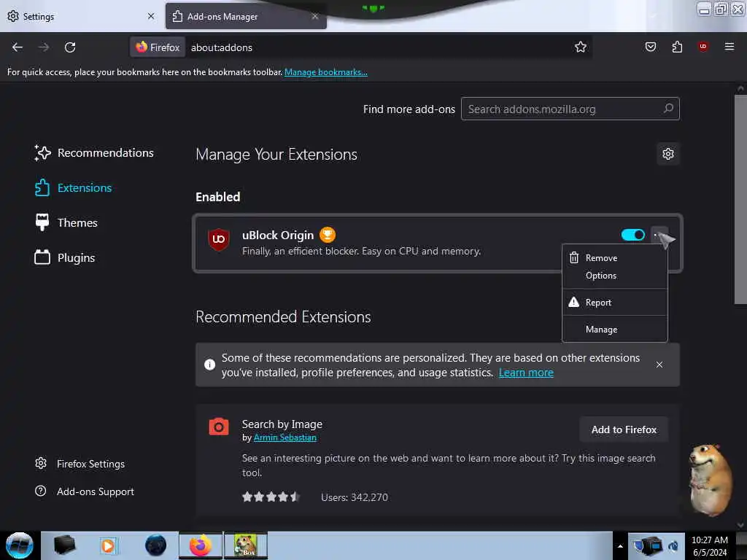Click the dark globe icon on the taskbar
Image resolution: width=747 pixels, height=560 pixels.
coord(155,545)
